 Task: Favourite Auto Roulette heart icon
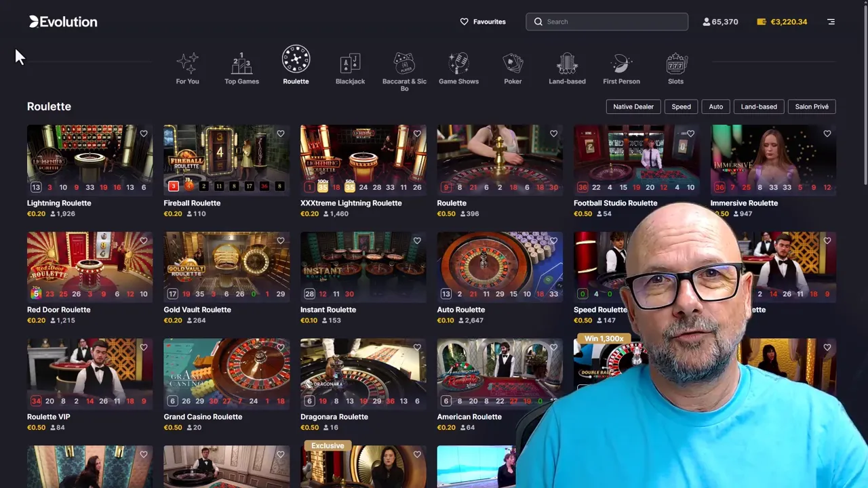coord(554,241)
